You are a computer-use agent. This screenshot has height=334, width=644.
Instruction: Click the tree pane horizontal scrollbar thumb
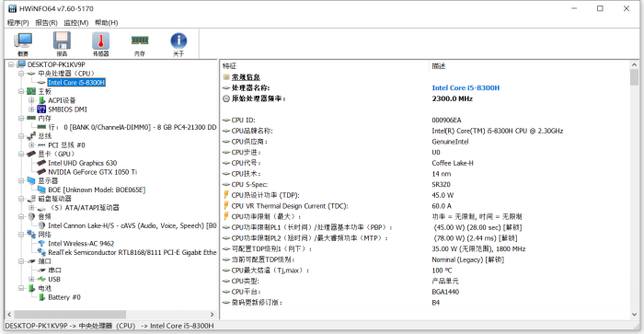tap(70, 315)
